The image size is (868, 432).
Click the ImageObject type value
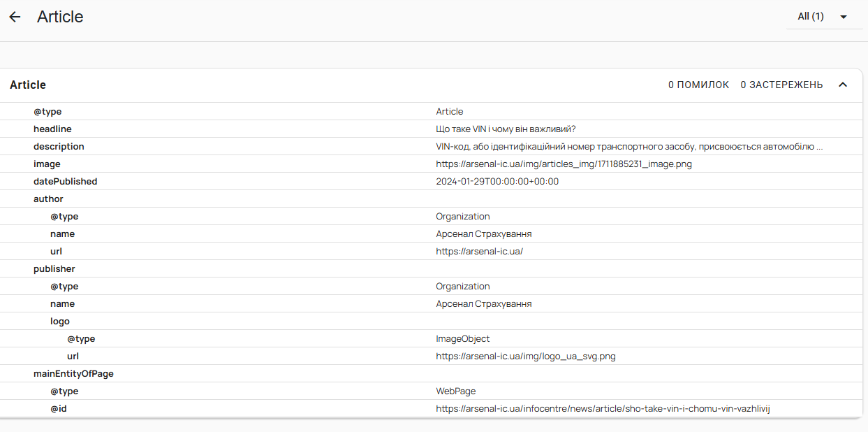point(463,339)
